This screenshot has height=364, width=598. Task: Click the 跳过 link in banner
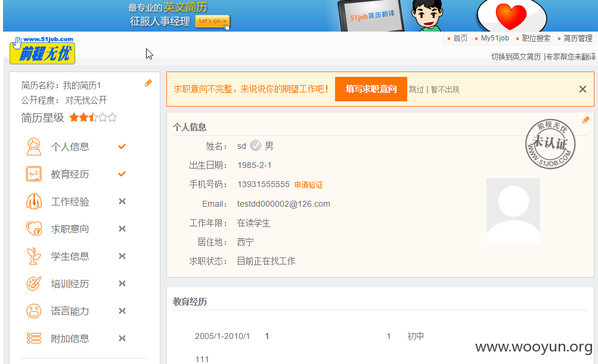coord(416,89)
